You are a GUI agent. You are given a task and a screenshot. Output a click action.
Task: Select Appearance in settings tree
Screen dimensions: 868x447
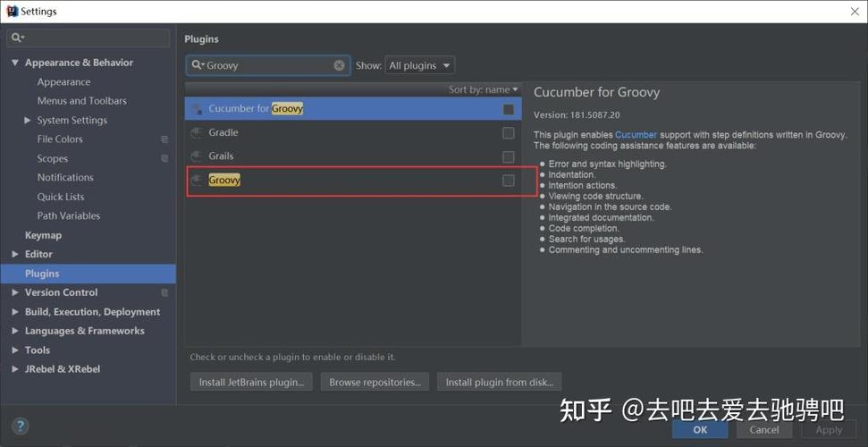[63, 82]
